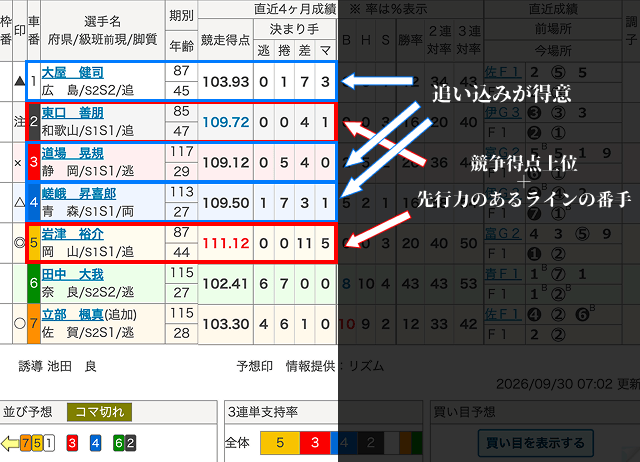Open racer 岩津 裕介 profile link

coord(72,234)
